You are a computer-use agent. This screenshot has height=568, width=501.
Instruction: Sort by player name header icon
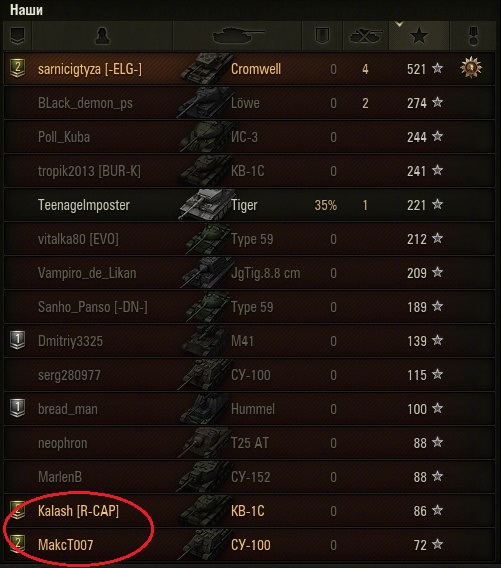[x=102, y=36]
